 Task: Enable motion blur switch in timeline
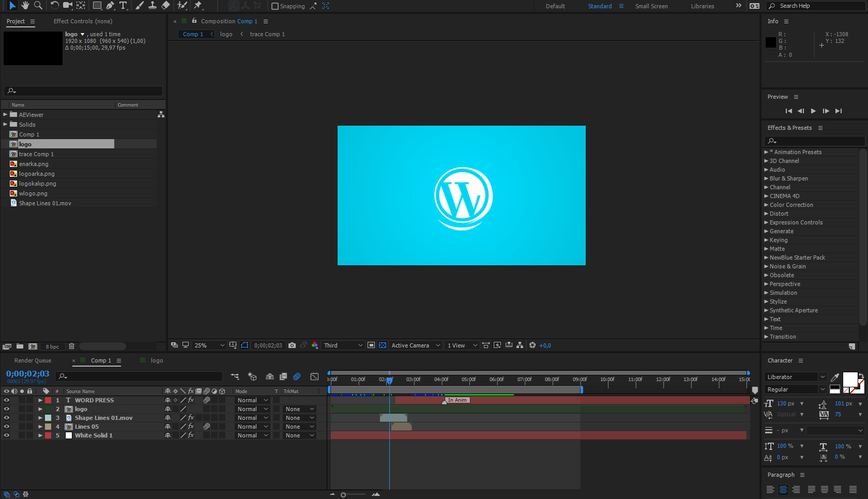click(297, 376)
